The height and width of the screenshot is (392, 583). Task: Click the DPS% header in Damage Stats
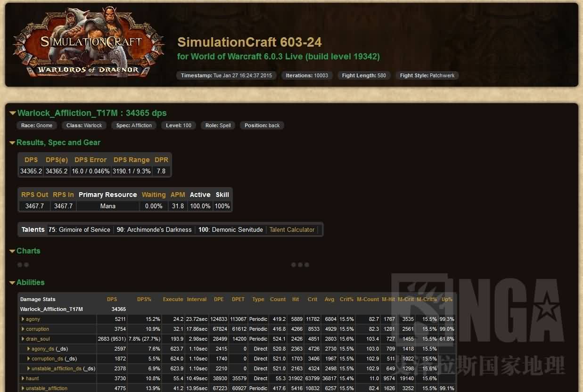pyautogui.click(x=144, y=299)
